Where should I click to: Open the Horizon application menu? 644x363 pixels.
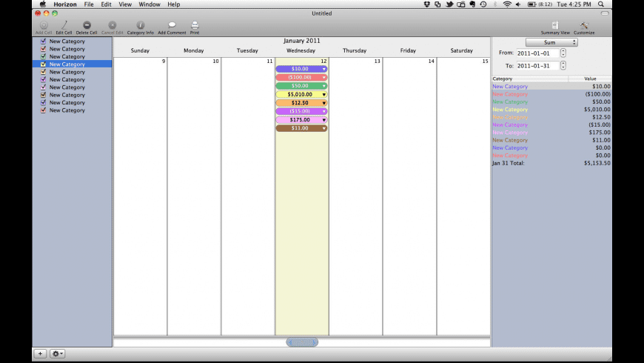pyautogui.click(x=65, y=4)
